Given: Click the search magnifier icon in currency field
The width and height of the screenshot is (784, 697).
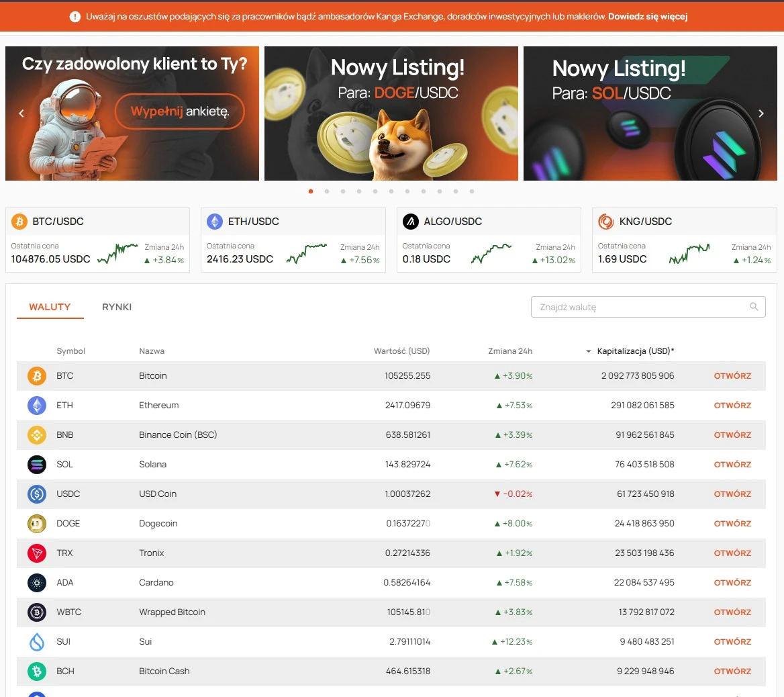Looking at the screenshot, I should pyautogui.click(x=754, y=307).
